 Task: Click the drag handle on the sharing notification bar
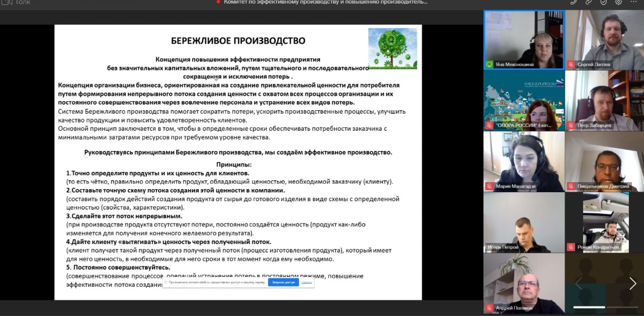pos(165,282)
